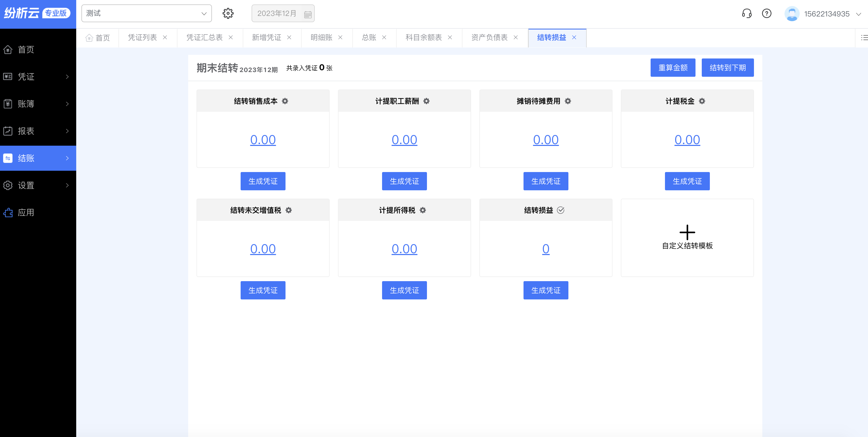This screenshot has width=868, height=437.
Task: Open the 0.00 amount under 计提职工薪酬
Action: coord(404,140)
